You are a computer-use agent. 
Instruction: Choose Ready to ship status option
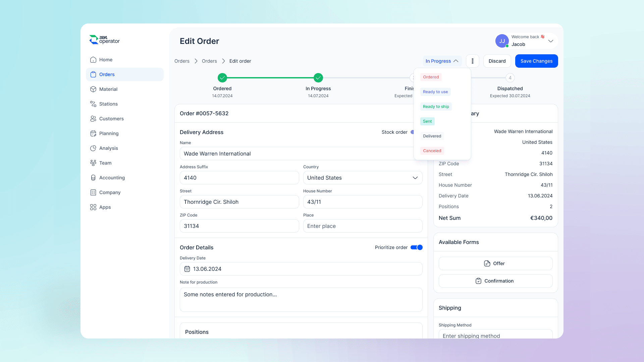tap(436, 107)
